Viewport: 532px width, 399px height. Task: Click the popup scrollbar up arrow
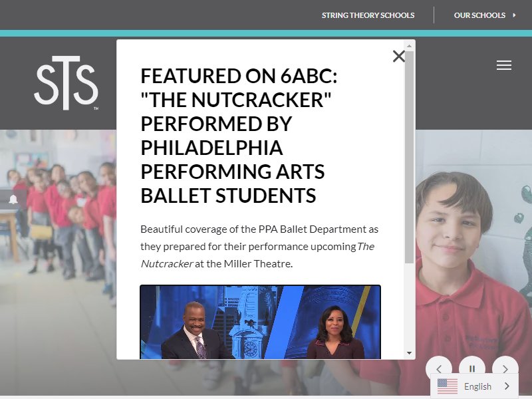(x=409, y=46)
